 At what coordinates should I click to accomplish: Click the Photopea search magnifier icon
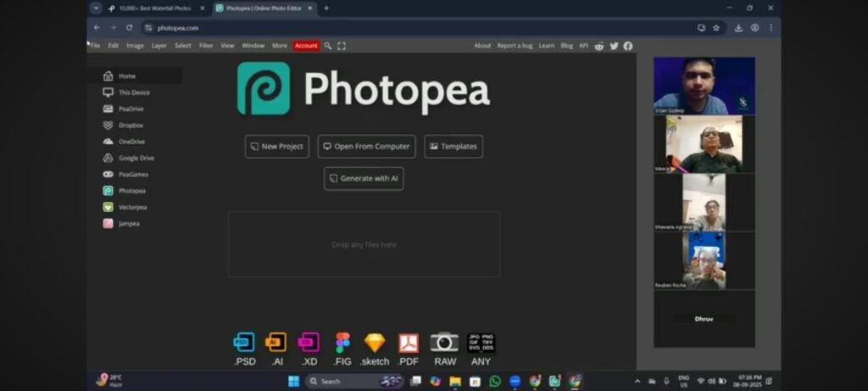[328, 46]
